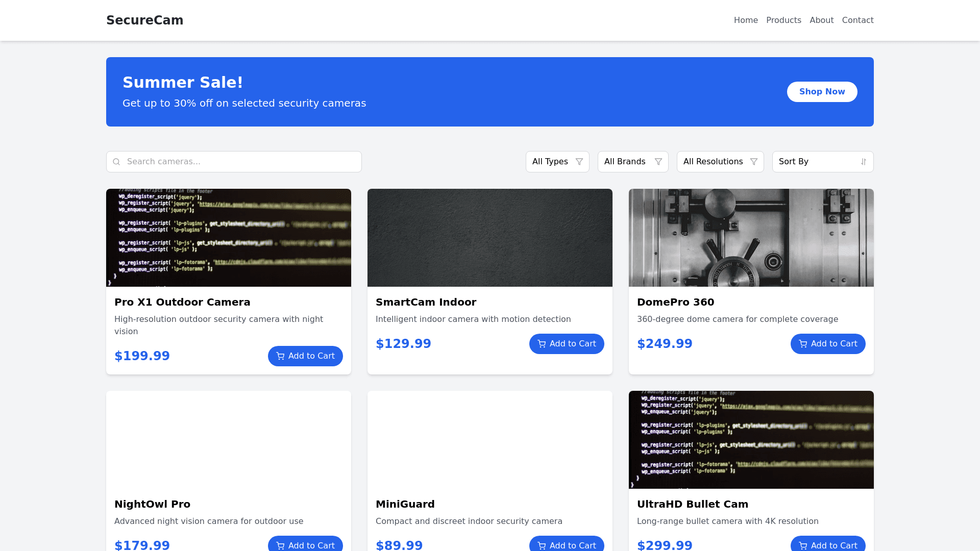Focus the Search cameras input field
The image size is (980, 551).
240,162
